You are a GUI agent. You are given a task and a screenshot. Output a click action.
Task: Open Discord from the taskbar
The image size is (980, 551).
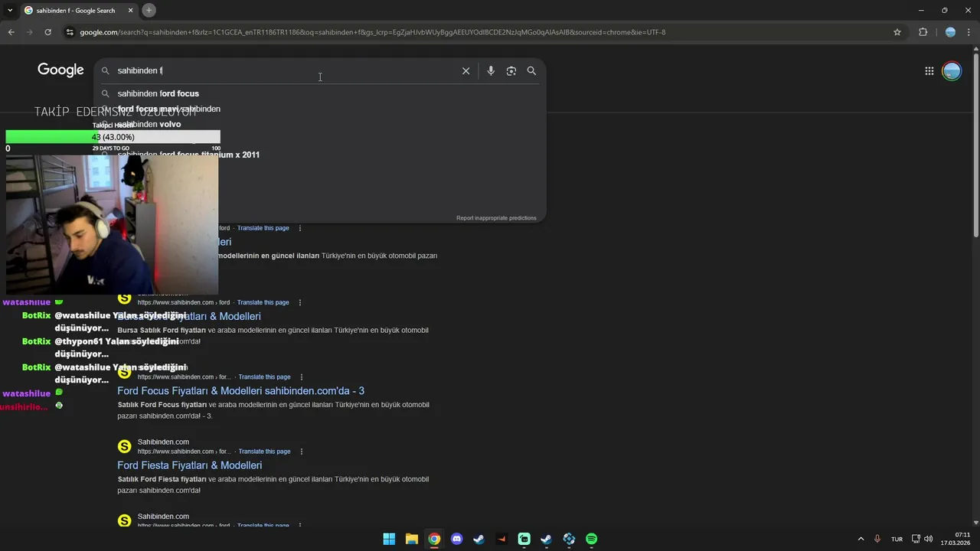tap(457, 539)
